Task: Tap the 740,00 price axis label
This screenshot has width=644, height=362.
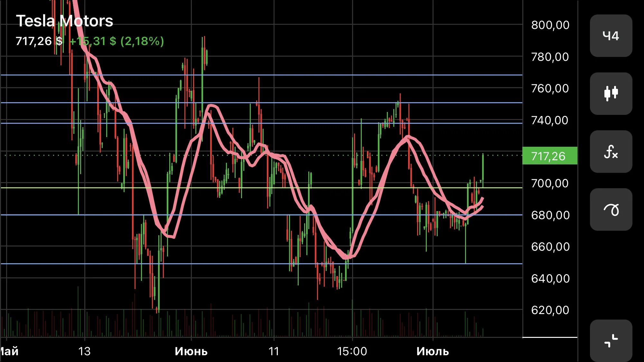Action: (550, 120)
